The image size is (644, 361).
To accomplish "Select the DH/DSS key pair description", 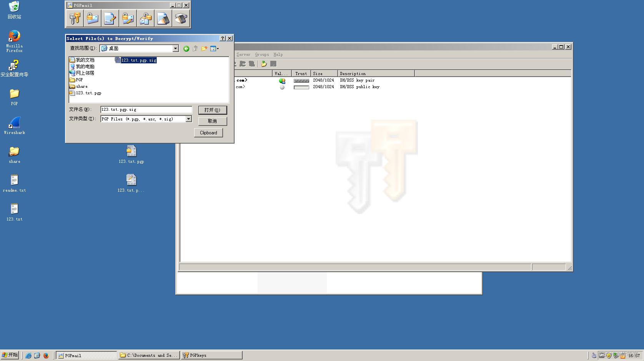I will coord(357,80).
